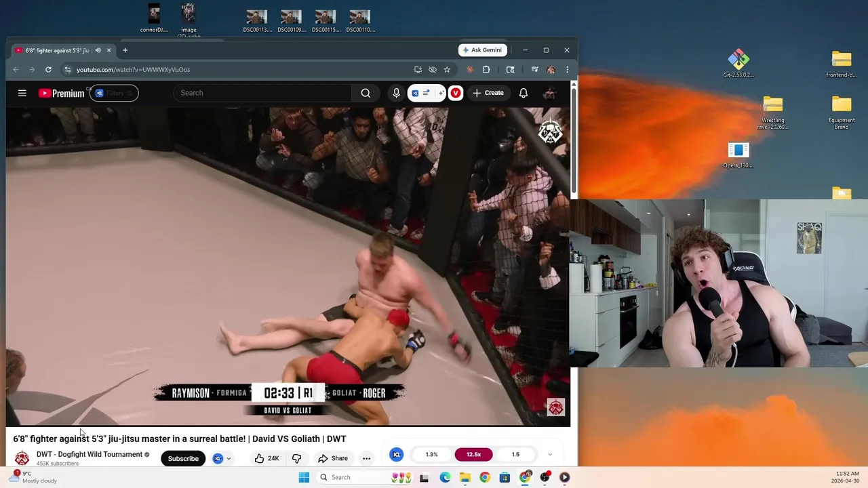Open the YouTube guide hamburger menu
The width and height of the screenshot is (868, 488).
22,93
